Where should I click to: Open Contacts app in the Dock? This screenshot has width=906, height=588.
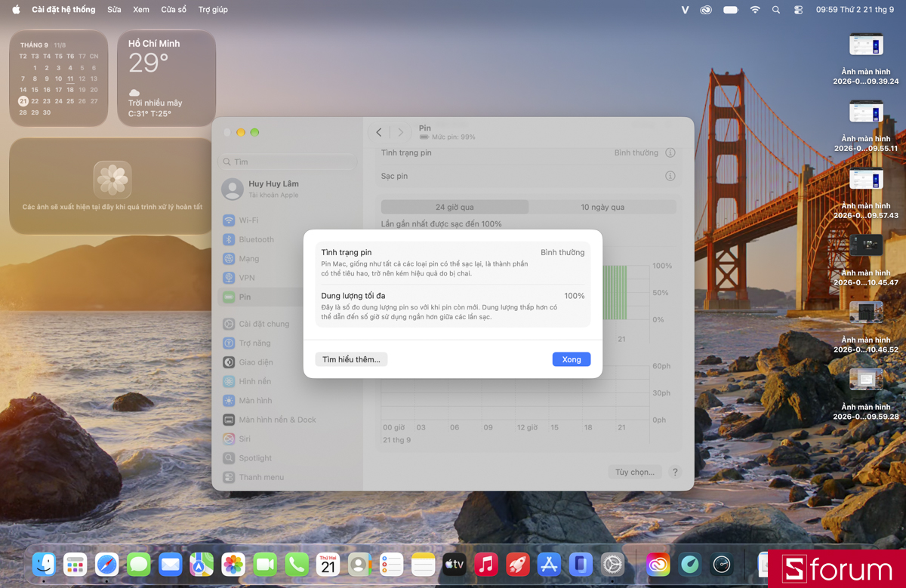[x=360, y=564]
